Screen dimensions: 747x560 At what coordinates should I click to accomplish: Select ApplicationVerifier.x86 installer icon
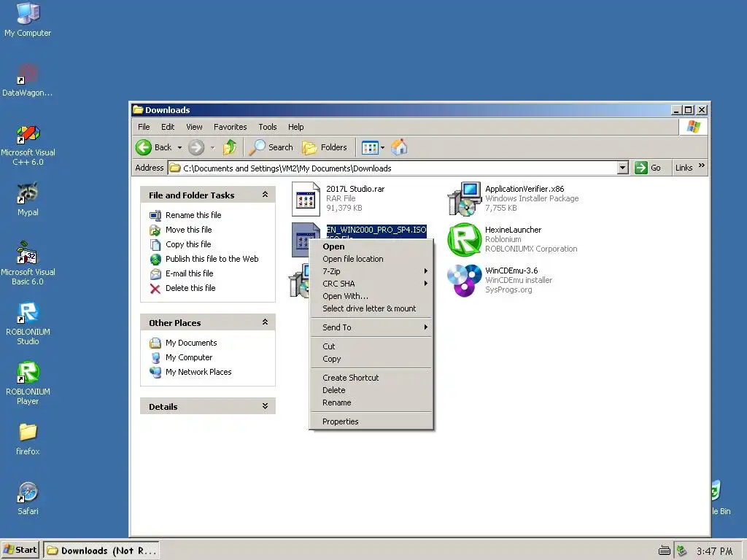pos(465,199)
